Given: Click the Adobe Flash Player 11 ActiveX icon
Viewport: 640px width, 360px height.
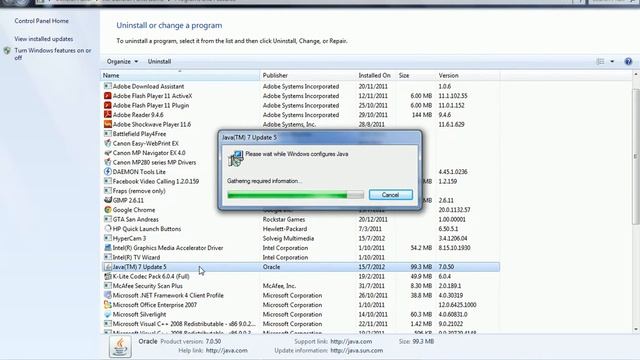Looking at the screenshot, I should 107,96.
